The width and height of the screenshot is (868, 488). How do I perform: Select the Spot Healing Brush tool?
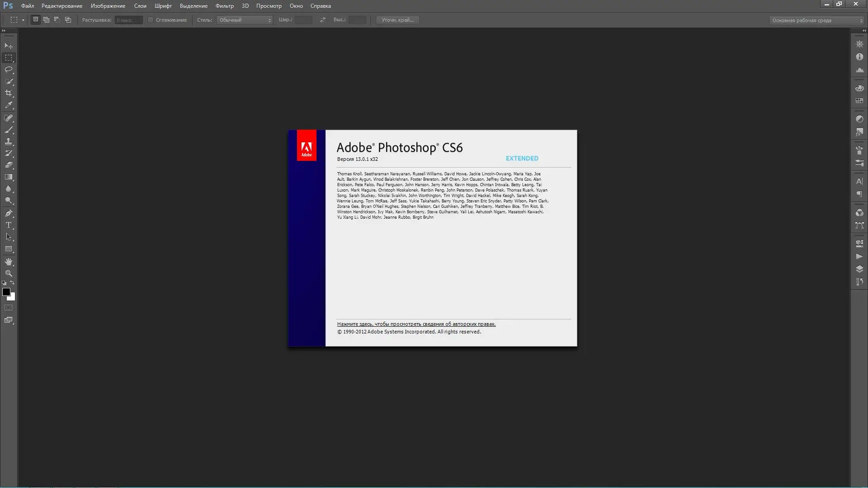pos(9,118)
